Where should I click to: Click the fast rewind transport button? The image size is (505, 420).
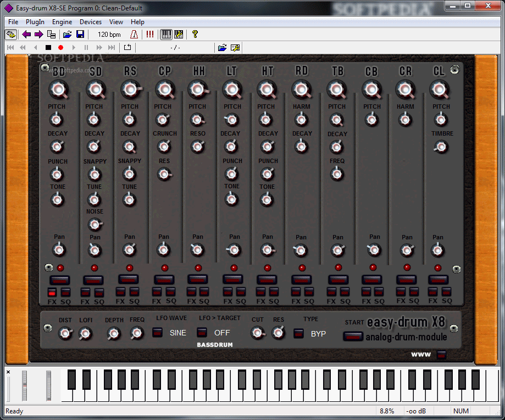coord(23,48)
